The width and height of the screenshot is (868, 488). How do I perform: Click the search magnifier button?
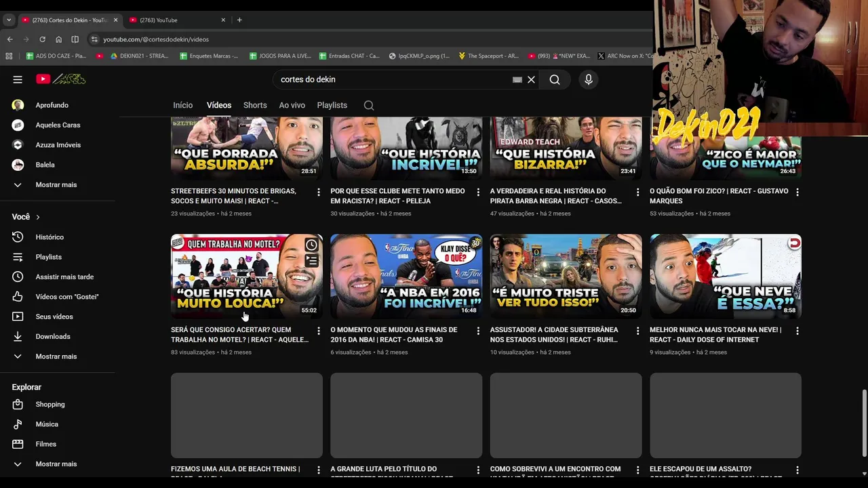pyautogui.click(x=555, y=79)
